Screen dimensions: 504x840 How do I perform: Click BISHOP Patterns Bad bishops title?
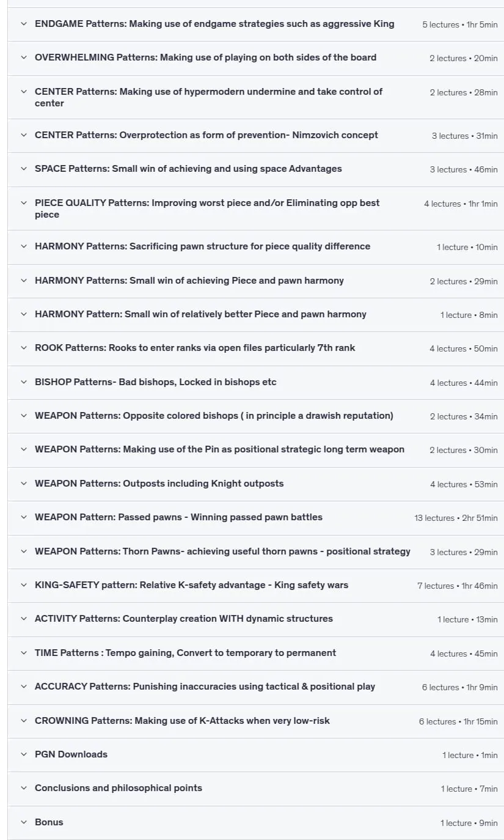tap(156, 382)
